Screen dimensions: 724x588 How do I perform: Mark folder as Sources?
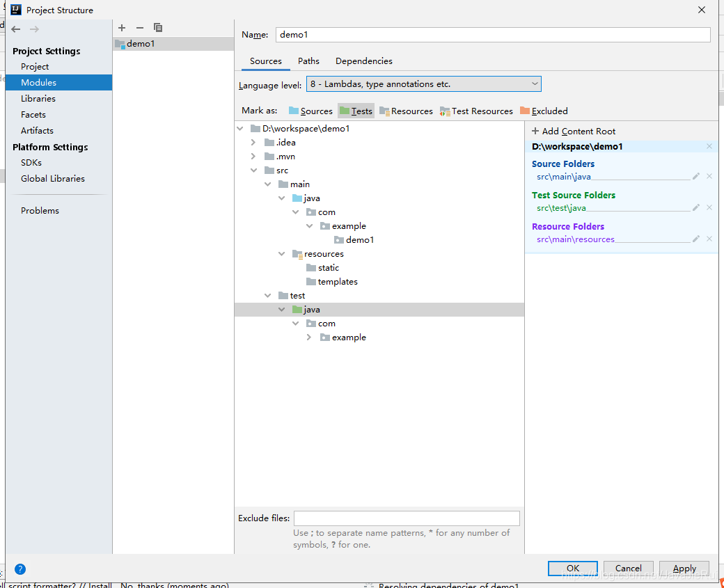[x=310, y=111]
